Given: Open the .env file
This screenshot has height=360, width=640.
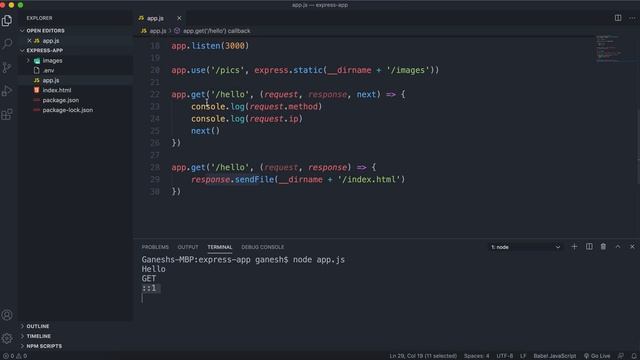Looking at the screenshot, I should click(48, 70).
